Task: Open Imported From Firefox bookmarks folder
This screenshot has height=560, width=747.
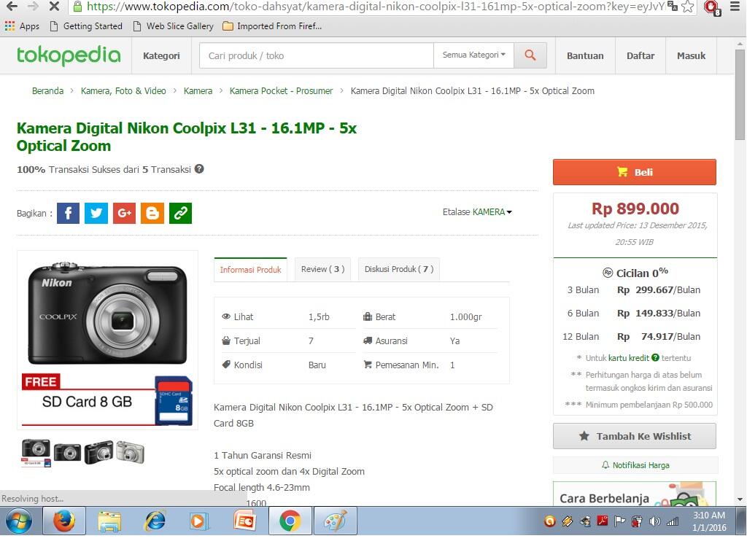Action: click(x=273, y=26)
